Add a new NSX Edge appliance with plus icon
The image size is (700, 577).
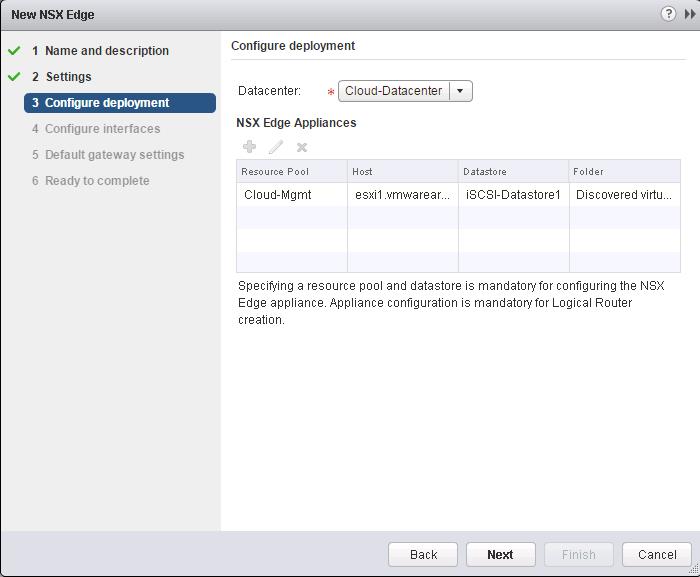tap(249, 146)
